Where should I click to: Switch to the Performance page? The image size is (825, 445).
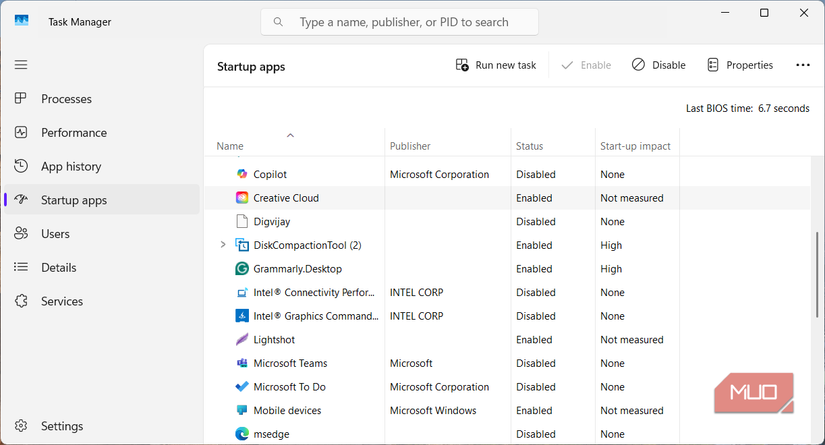(74, 133)
